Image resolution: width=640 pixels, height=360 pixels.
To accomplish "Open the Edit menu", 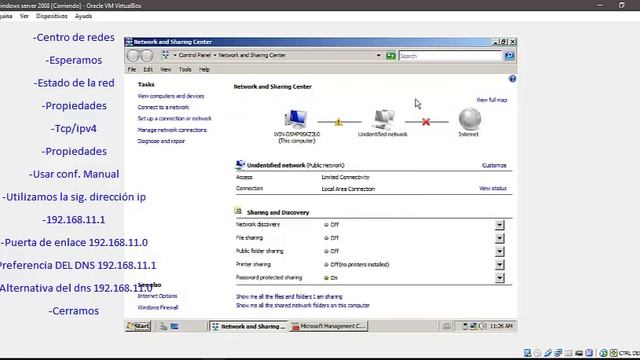I will click(x=148, y=69).
